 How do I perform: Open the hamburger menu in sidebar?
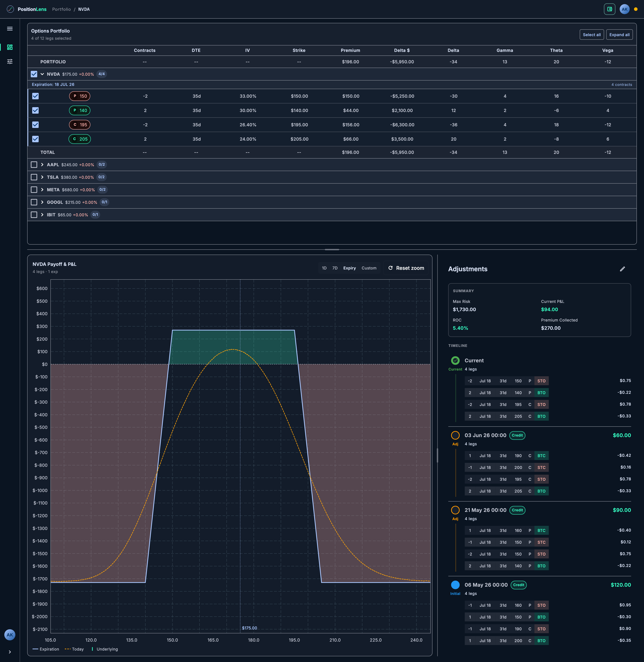coord(10,29)
